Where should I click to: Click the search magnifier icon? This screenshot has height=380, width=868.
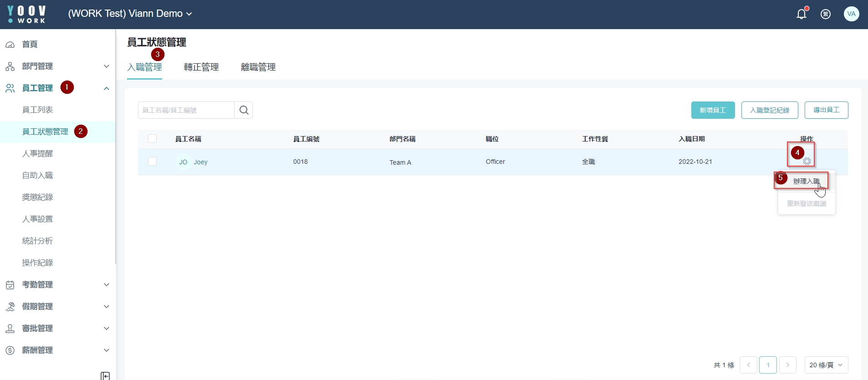pos(244,110)
